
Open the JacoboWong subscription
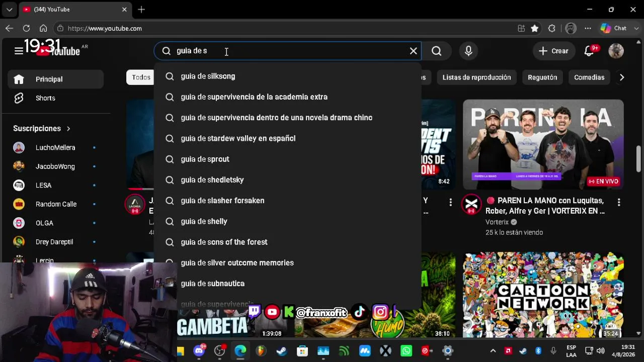click(55, 166)
